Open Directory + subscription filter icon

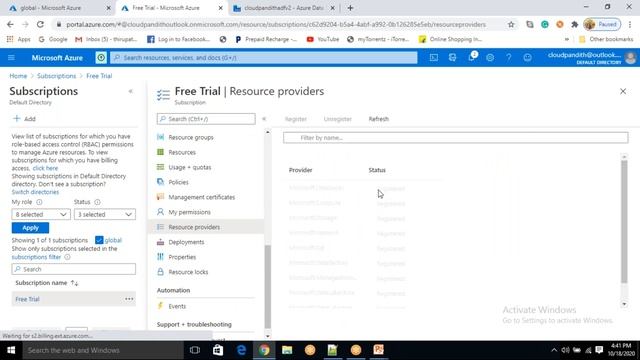point(452,58)
